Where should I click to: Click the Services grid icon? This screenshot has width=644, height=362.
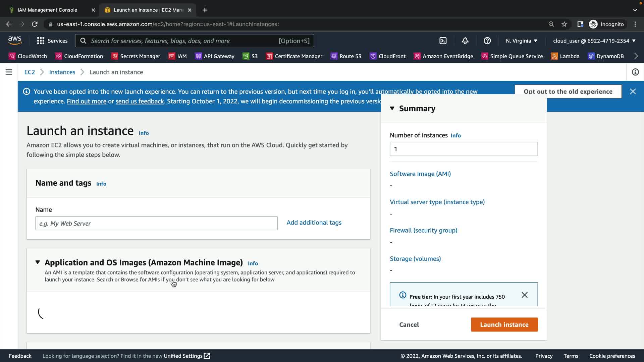[41, 41]
